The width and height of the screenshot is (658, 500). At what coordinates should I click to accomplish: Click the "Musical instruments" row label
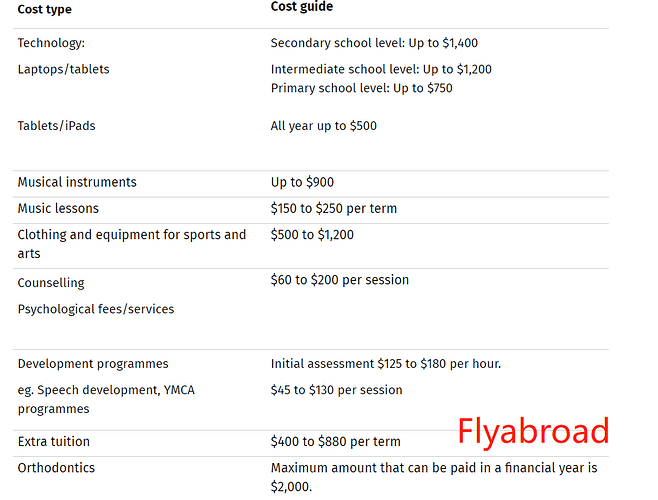[77, 182]
